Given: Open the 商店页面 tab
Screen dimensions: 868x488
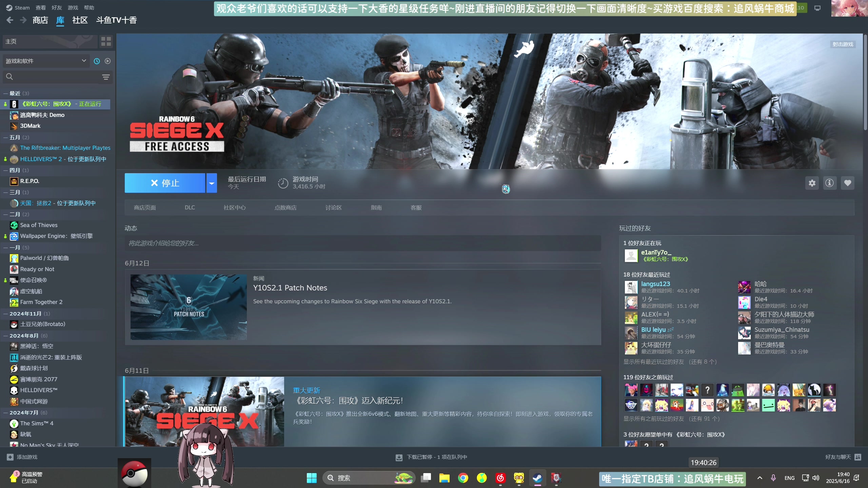Looking at the screenshot, I should [145, 208].
